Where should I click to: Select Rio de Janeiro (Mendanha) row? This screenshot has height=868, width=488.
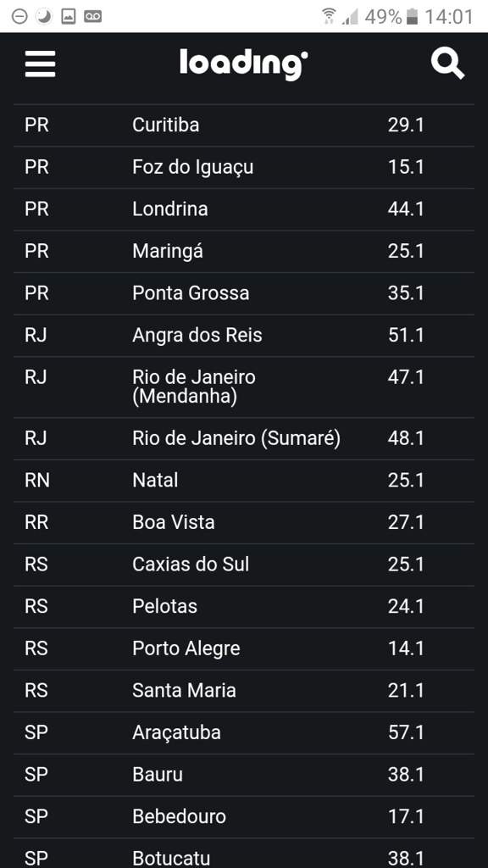[x=244, y=387]
